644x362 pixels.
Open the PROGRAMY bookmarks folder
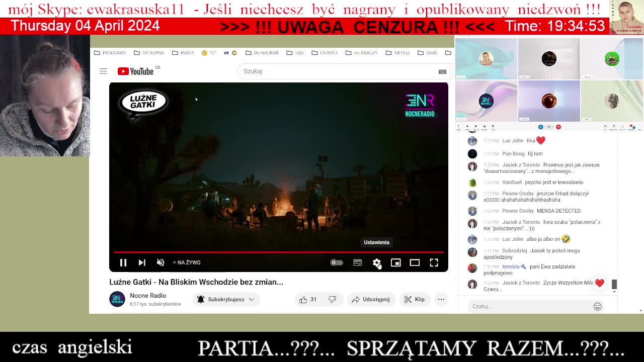click(x=110, y=53)
